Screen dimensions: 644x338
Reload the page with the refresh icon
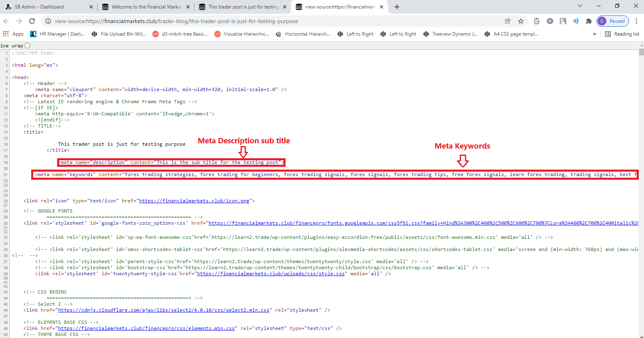pos(32,21)
